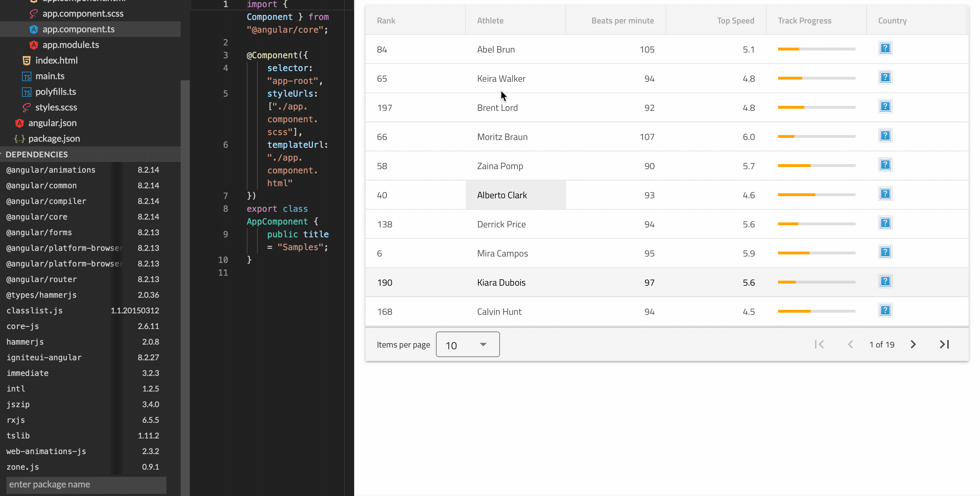The height and width of the screenshot is (496, 980).
Task: Click the country flag icon in Derrick Price's row
Action: coord(885,223)
